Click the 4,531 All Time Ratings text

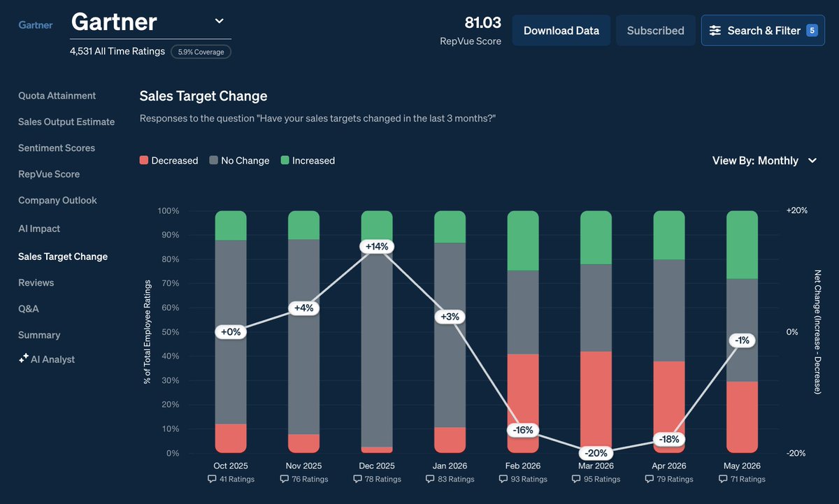[x=117, y=51]
